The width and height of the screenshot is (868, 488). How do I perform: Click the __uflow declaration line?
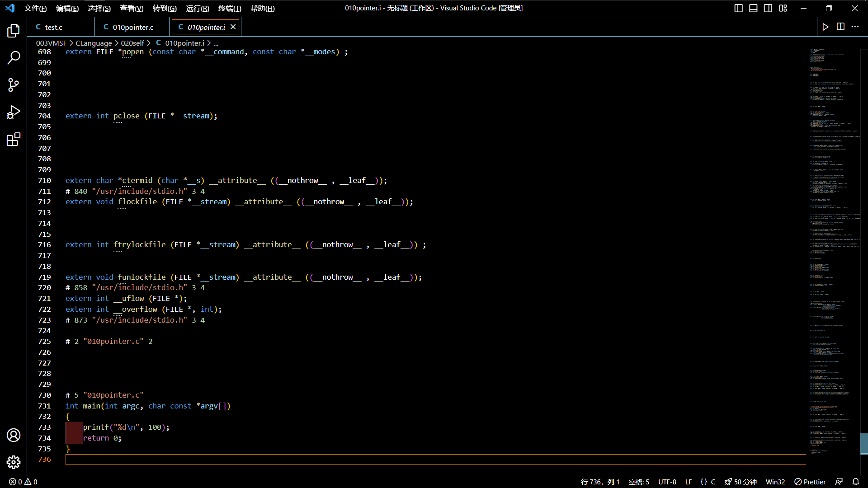(x=126, y=298)
